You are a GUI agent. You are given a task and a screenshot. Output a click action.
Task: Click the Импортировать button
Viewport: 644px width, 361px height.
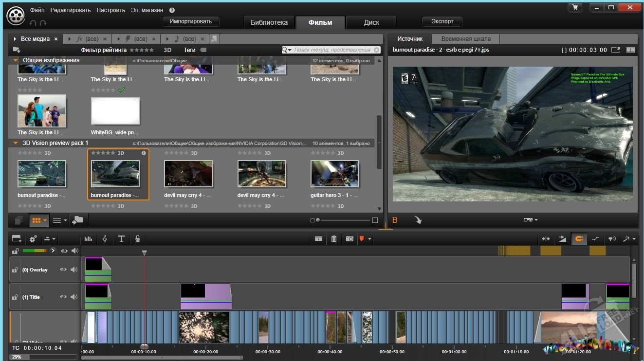pos(191,21)
